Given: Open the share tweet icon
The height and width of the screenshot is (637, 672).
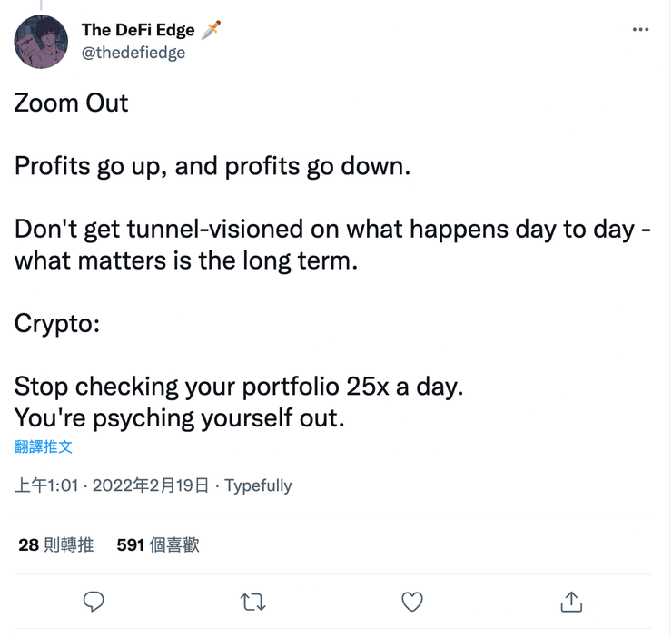Looking at the screenshot, I should click(x=571, y=601).
